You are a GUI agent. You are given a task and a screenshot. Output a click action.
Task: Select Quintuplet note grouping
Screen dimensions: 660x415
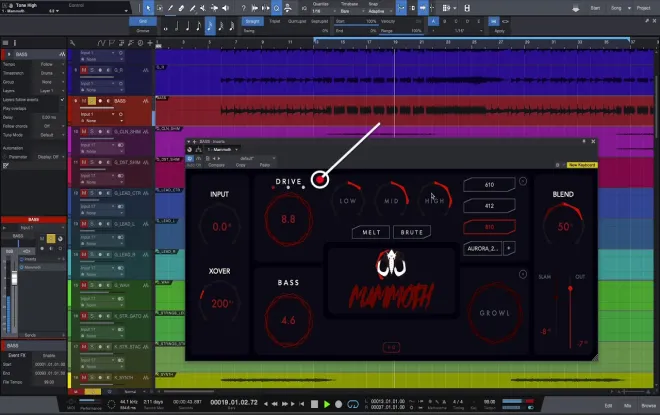(x=297, y=21)
